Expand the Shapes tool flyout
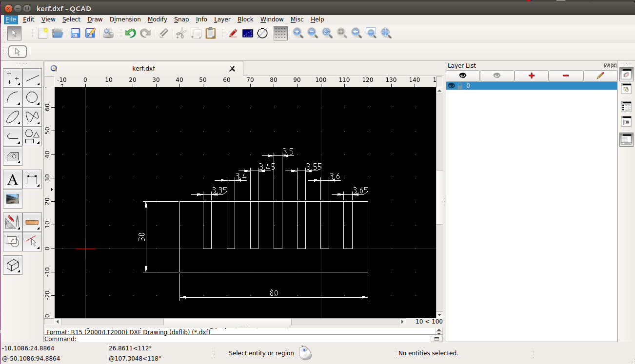635x364 pixels. coord(32,136)
